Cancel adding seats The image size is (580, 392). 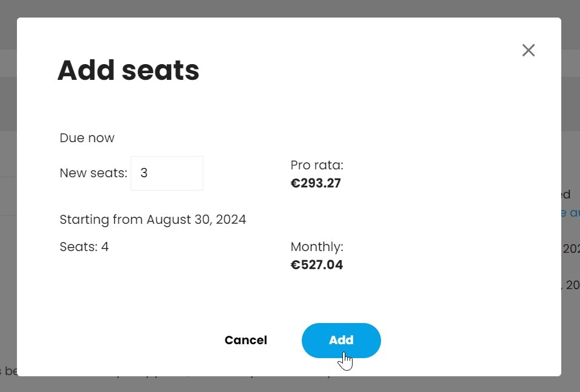(246, 340)
